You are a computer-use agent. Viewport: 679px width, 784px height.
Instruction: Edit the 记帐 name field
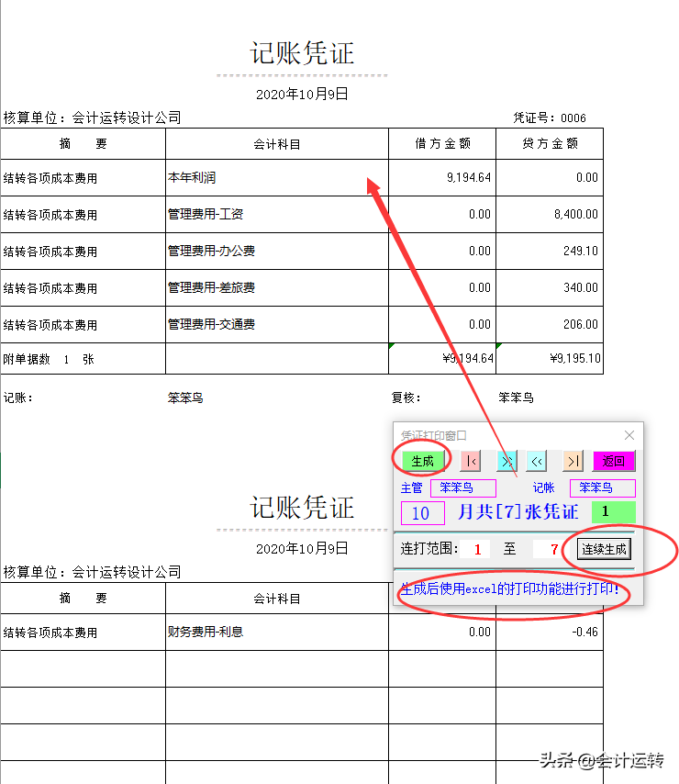[603, 488]
